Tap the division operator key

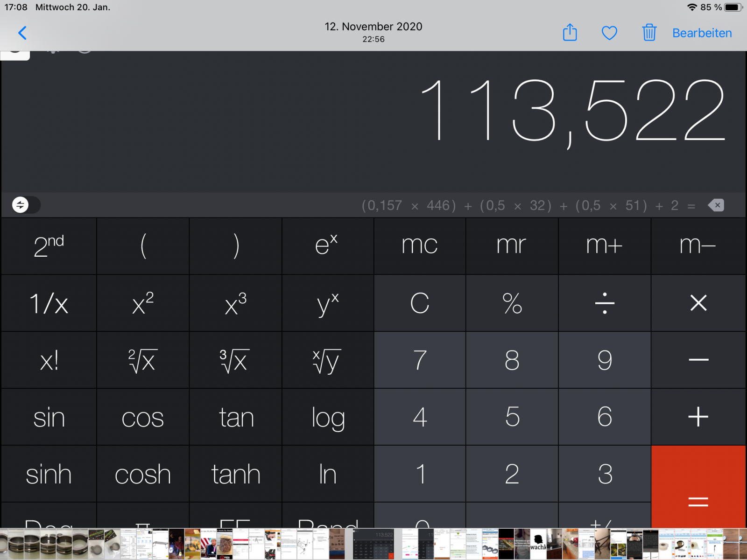[605, 303]
